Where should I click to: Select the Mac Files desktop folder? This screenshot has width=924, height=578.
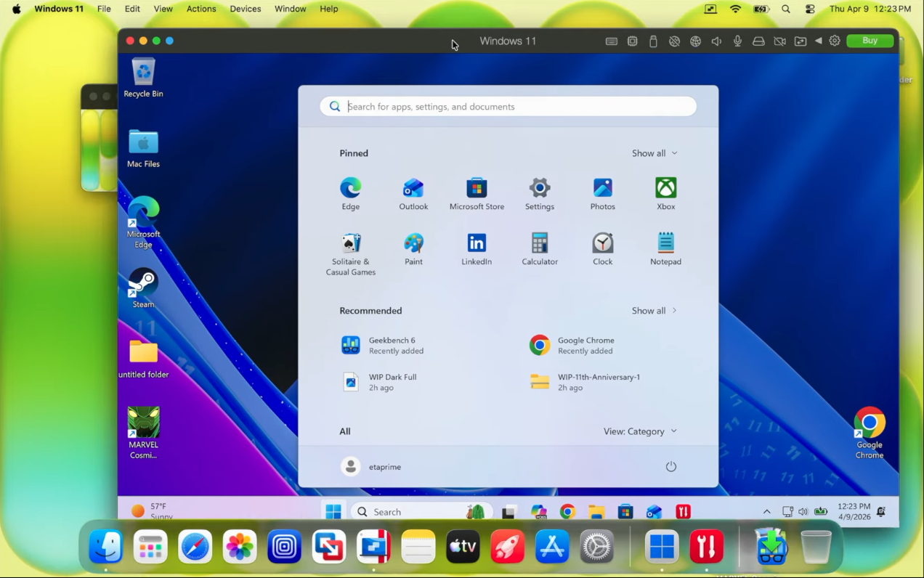[144, 148]
